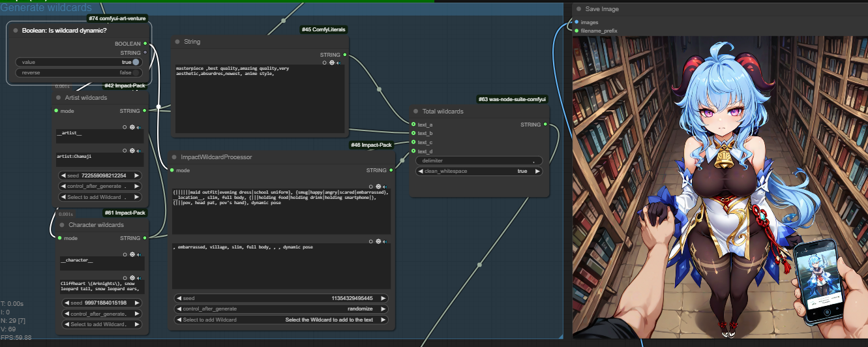
Task: Open control_after_generate combo in Character wildcards
Action: pos(102,314)
